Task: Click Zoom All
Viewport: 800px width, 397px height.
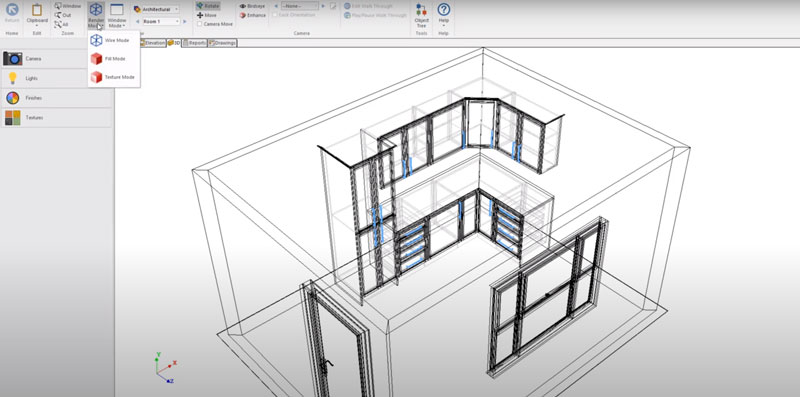Action: (62, 24)
